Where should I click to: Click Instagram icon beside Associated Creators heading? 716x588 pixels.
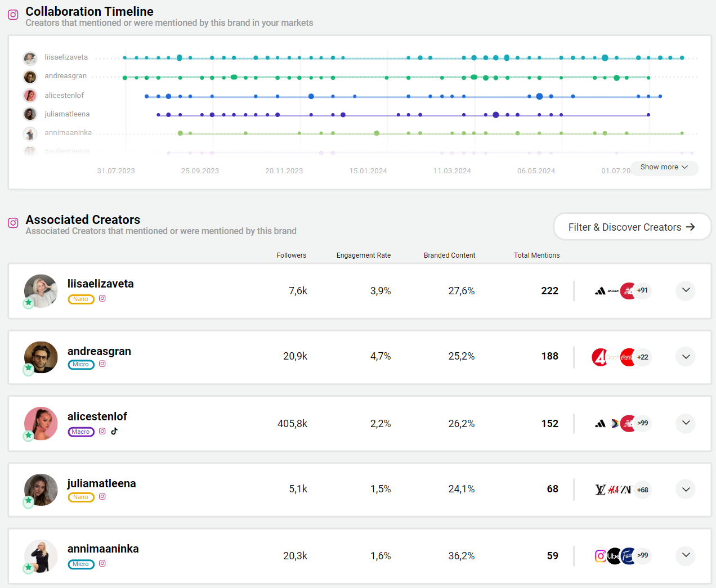[13, 223]
